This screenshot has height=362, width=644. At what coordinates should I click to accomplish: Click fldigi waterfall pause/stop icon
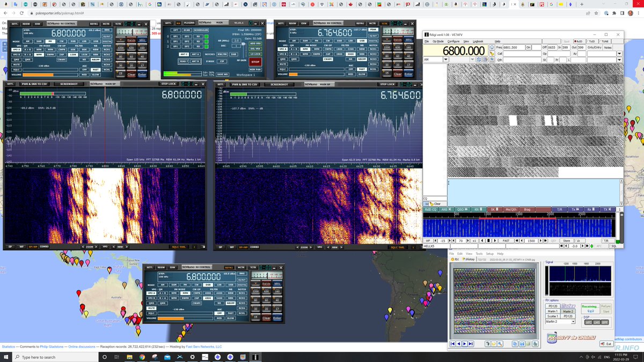[x=488, y=240]
